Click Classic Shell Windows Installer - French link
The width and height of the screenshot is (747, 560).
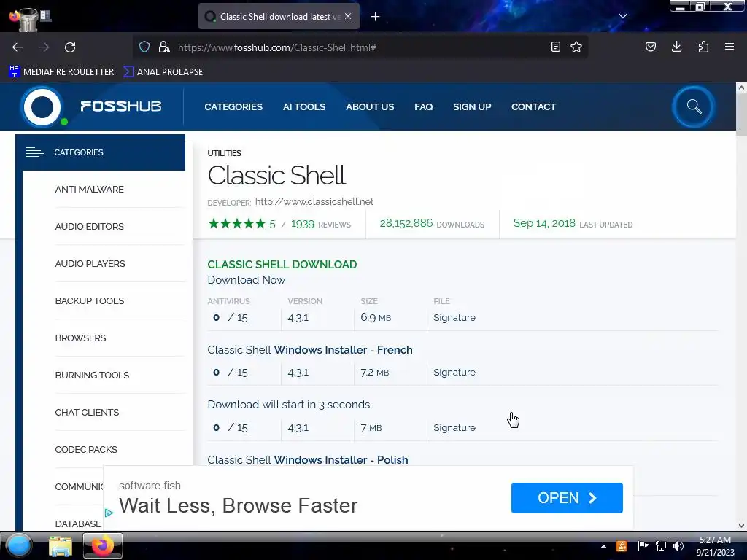[309, 349]
